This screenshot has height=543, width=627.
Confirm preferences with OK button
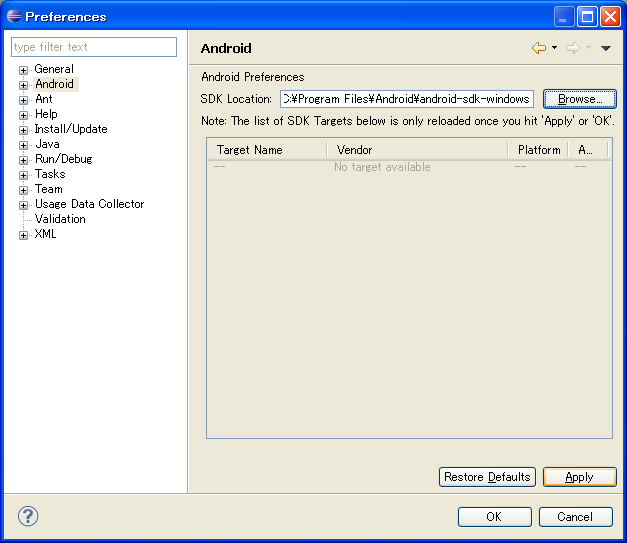click(x=494, y=517)
